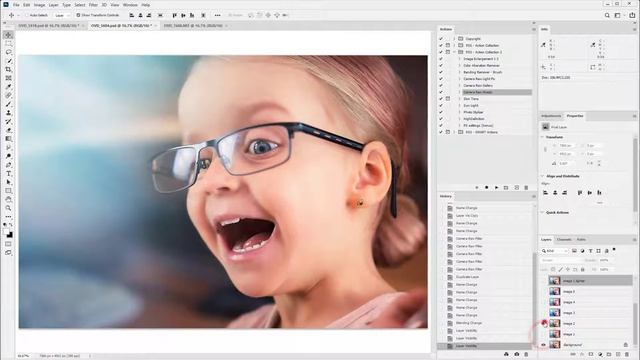Collapse the Transform section in Properties
This screenshot has height=360, width=640.
point(543,137)
